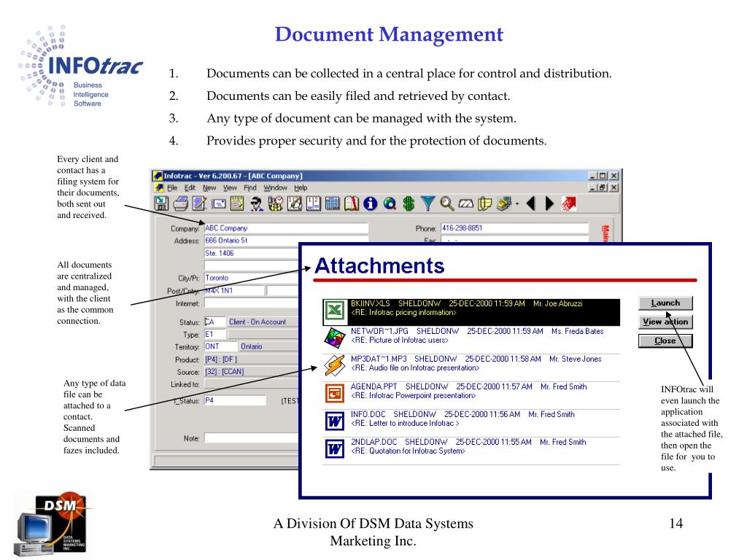Viewport: 747px width, 560px height.
Task: Click the Phone field 416-298-8851
Action: [514, 228]
